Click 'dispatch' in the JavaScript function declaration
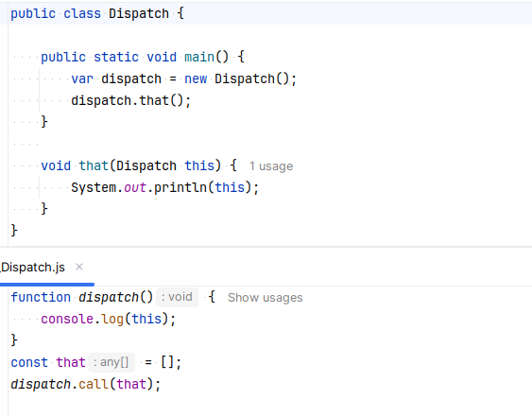This screenshot has width=532, height=417. (109, 298)
